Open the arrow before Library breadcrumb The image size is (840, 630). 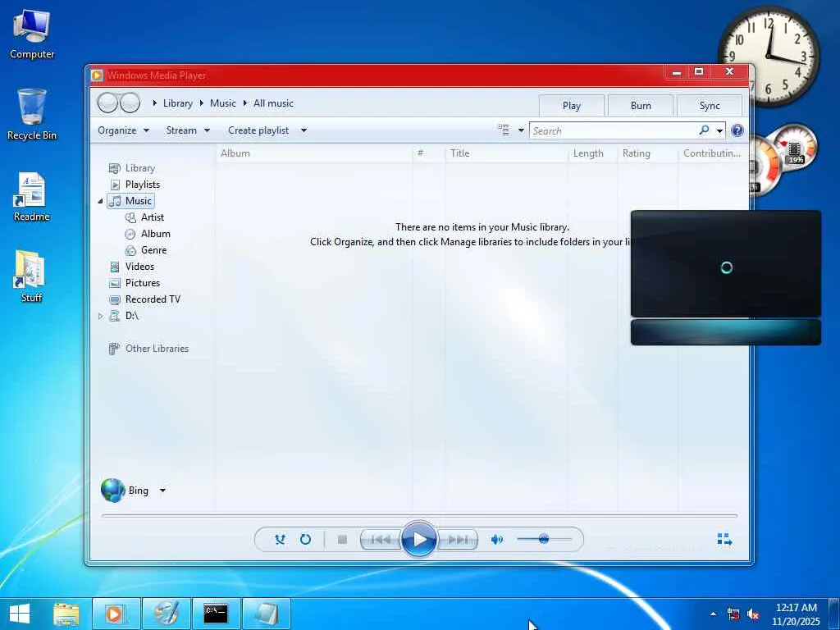tap(155, 103)
